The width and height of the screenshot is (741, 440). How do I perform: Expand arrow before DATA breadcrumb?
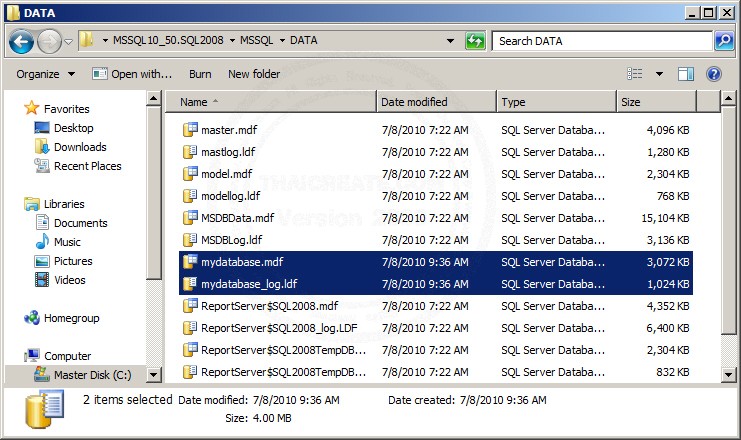[282, 41]
